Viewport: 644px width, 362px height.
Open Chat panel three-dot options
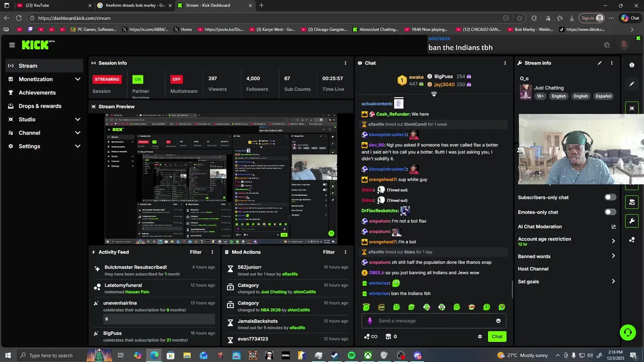point(505,63)
